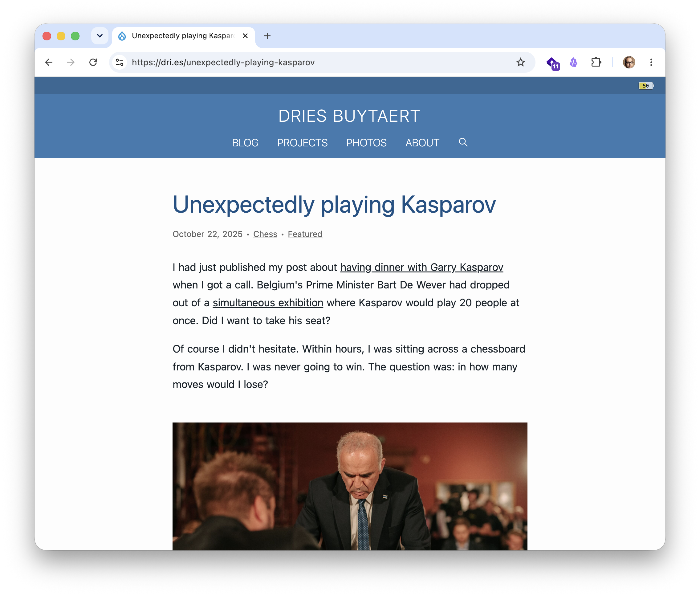Click the battery indicator showing 50
Screen dimensions: 700x596
coord(646,85)
